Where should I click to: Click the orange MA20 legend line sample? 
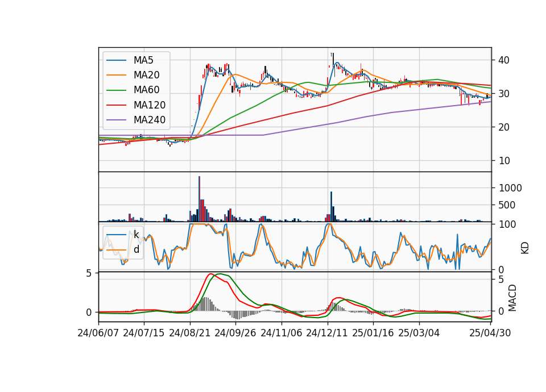[116, 75]
